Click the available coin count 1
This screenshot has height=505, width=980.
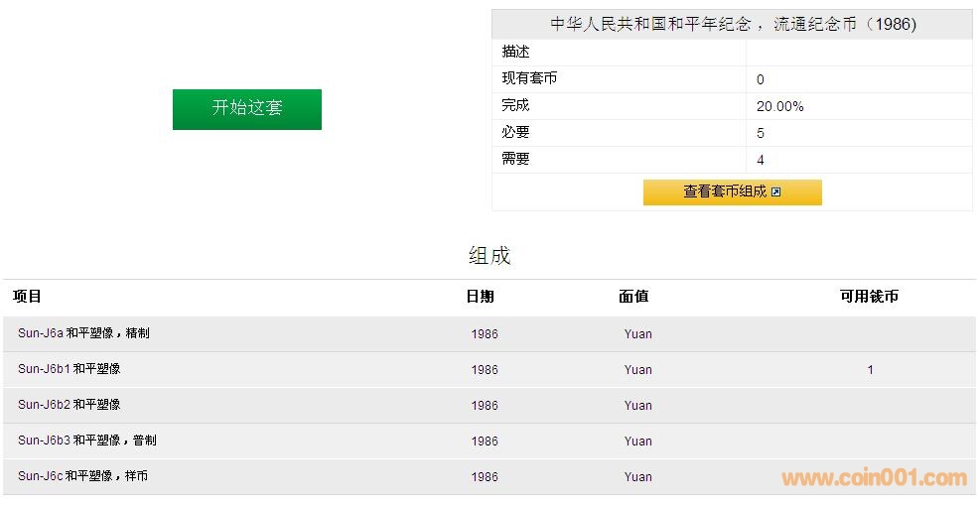pyautogui.click(x=870, y=370)
